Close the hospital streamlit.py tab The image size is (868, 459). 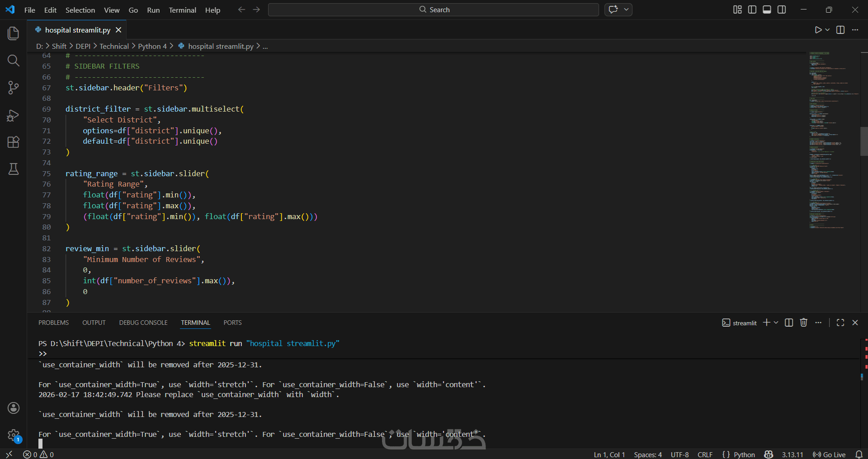[118, 30]
